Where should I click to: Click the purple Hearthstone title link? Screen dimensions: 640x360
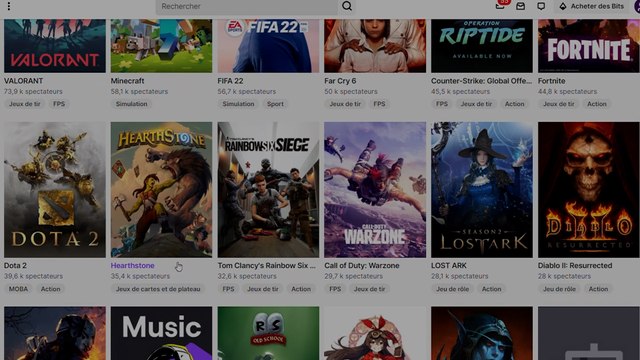pyautogui.click(x=132, y=265)
